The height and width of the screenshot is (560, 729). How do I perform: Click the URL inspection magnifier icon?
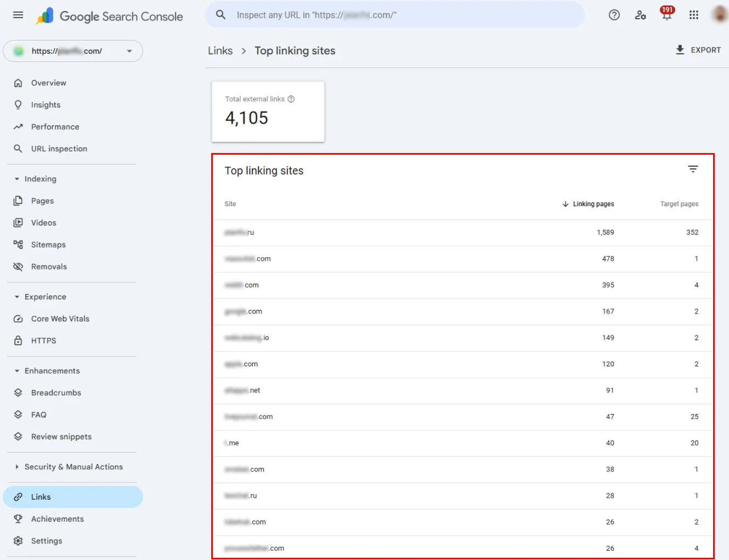[x=18, y=149]
